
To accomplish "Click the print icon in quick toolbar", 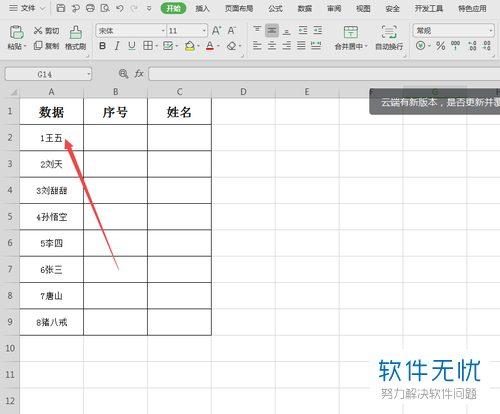I will click(x=90, y=8).
